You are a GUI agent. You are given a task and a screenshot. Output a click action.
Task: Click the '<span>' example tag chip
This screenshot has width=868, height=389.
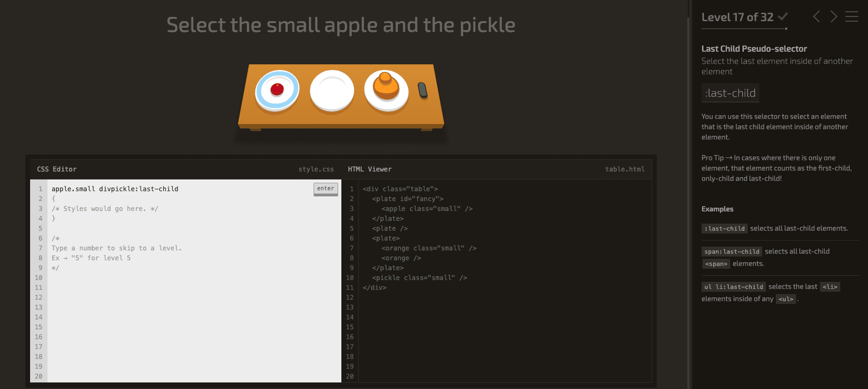click(x=716, y=264)
